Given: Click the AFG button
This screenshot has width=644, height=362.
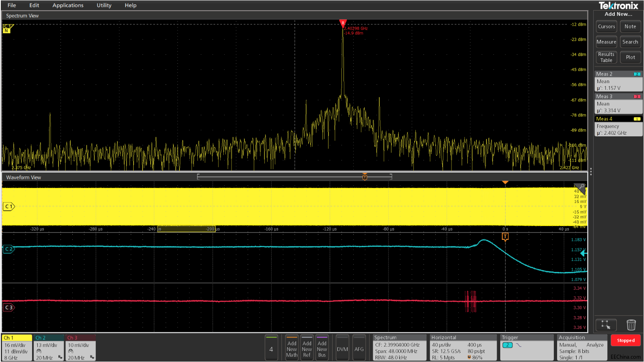Looking at the screenshot, I should tap(359, 348).
